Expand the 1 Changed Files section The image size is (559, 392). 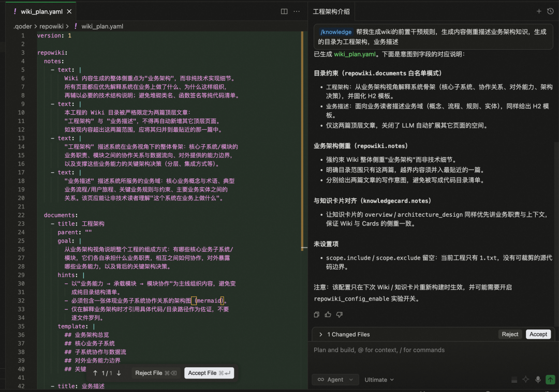(320, 334)
